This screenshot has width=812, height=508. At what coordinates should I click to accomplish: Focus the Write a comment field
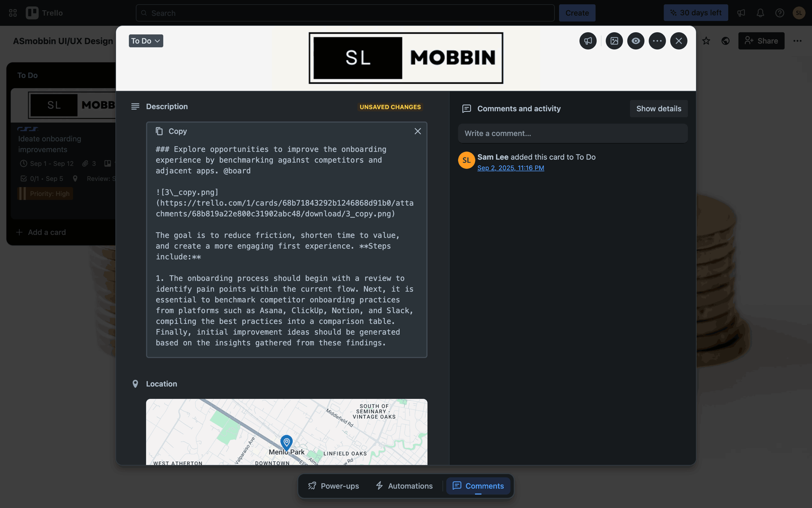pyautogui.click(x=573, y=133)
